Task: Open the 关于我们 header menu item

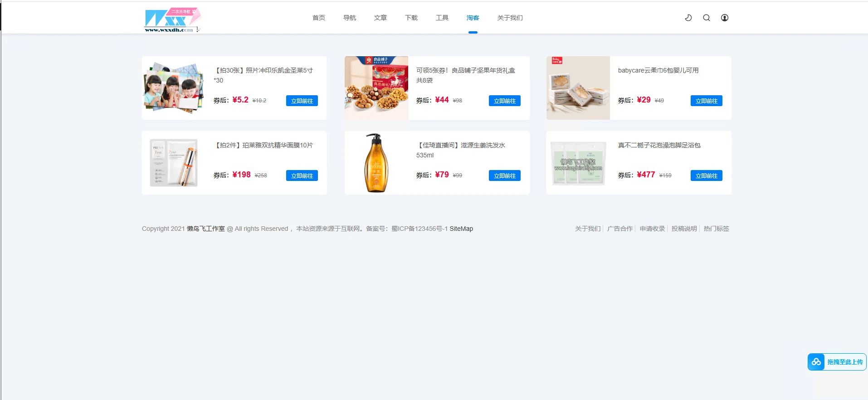Action: click(x=510, y=18)
